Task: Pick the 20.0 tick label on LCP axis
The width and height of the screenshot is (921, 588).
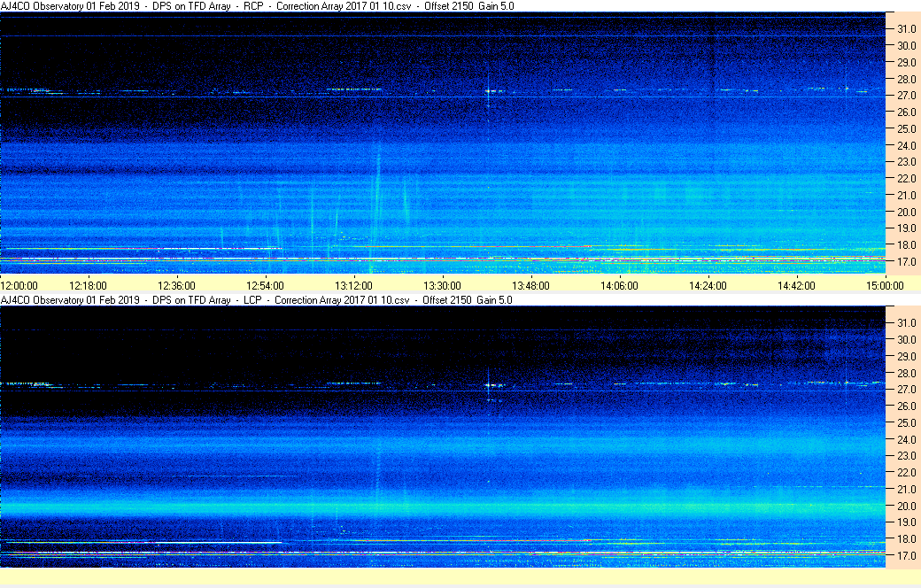Action: 906,505
